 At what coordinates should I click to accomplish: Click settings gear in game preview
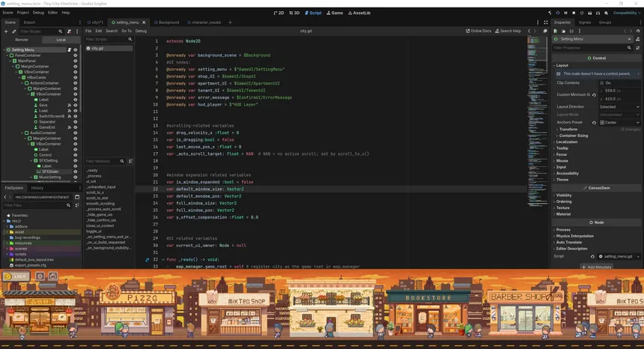[40, 276]
